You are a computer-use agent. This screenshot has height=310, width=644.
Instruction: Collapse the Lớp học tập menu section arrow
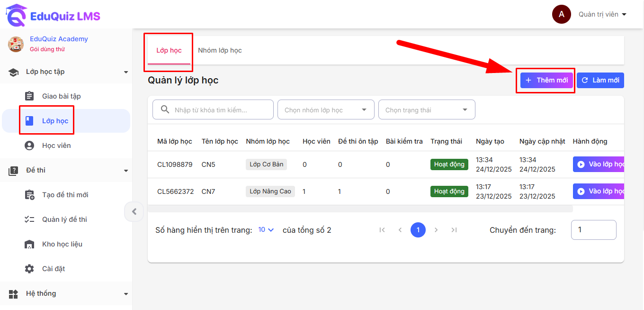[x=126, y=72]
